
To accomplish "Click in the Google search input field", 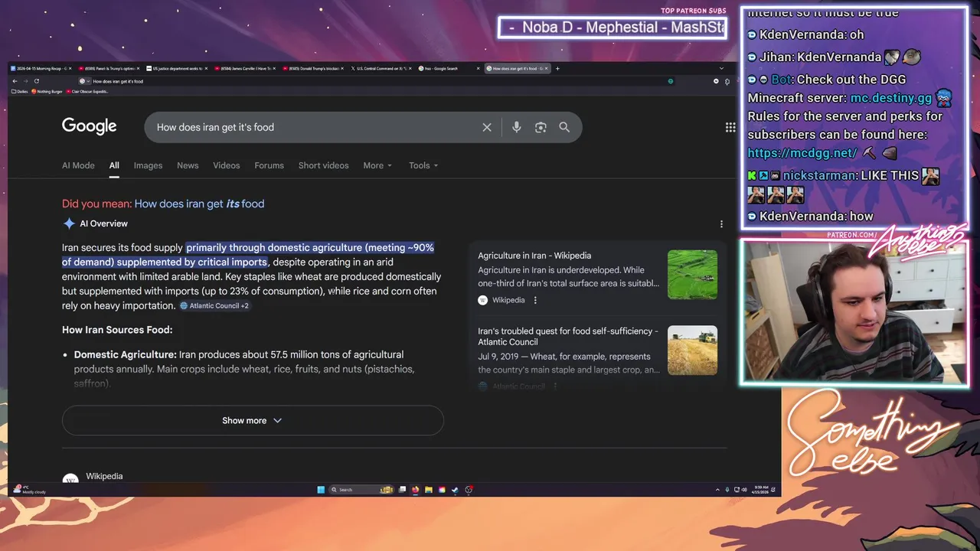I will tap(314, 127).
